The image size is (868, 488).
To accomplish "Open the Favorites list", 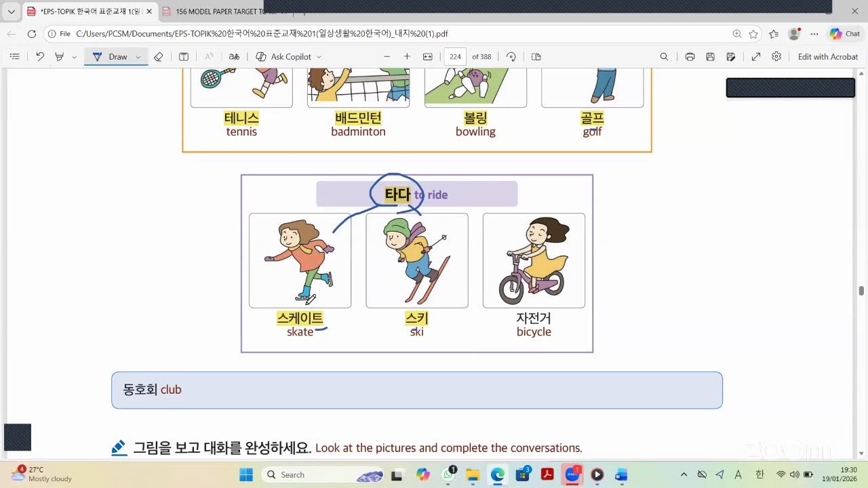I will [774, 34].
